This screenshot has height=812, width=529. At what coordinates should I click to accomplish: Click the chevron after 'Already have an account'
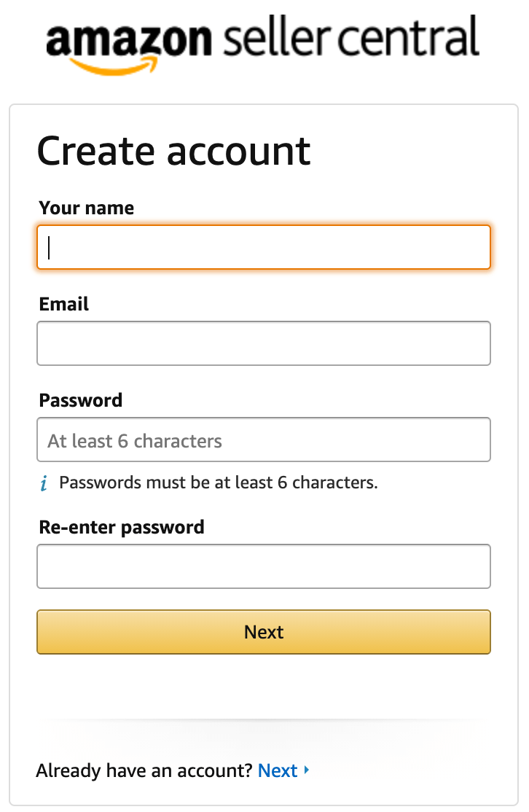pyautogui.click(x=305, y=770)
